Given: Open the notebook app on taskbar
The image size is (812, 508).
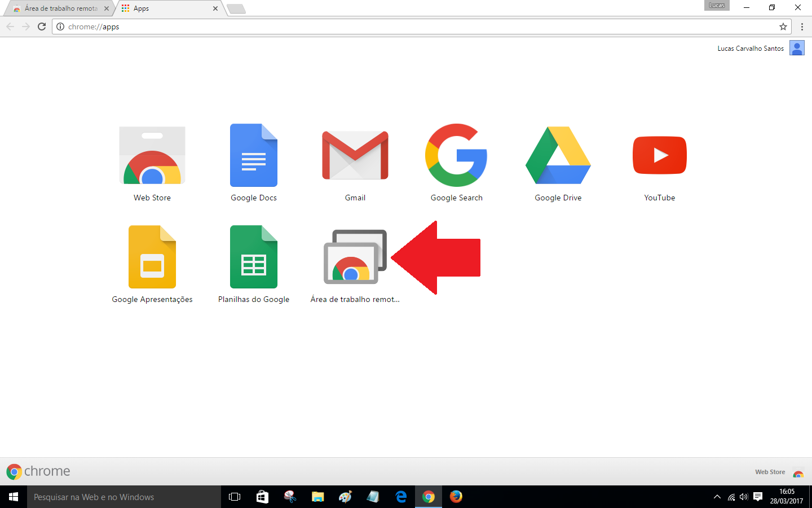Looking at the screenshot, I should 373,497.
